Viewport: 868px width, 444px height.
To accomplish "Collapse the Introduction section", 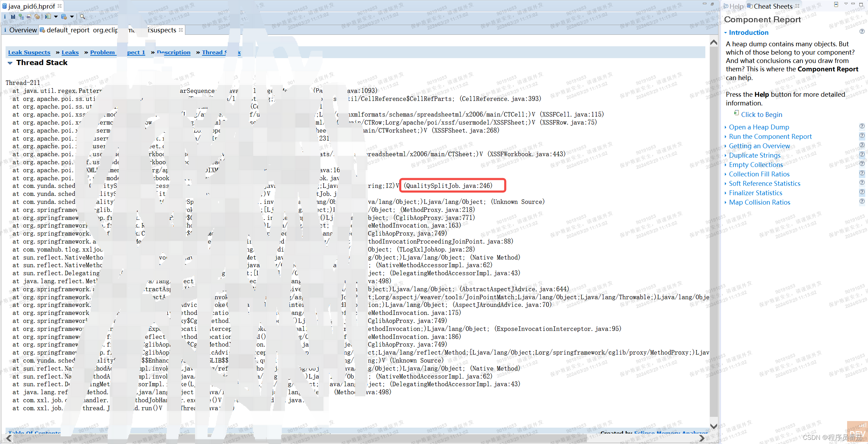I will click(x=726, y=32).
